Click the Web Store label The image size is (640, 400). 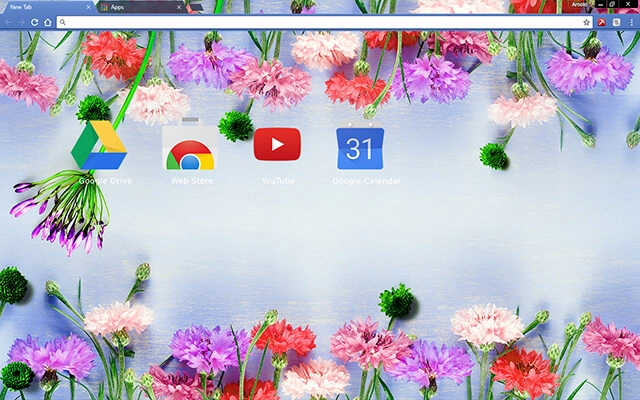pos(192,180)
